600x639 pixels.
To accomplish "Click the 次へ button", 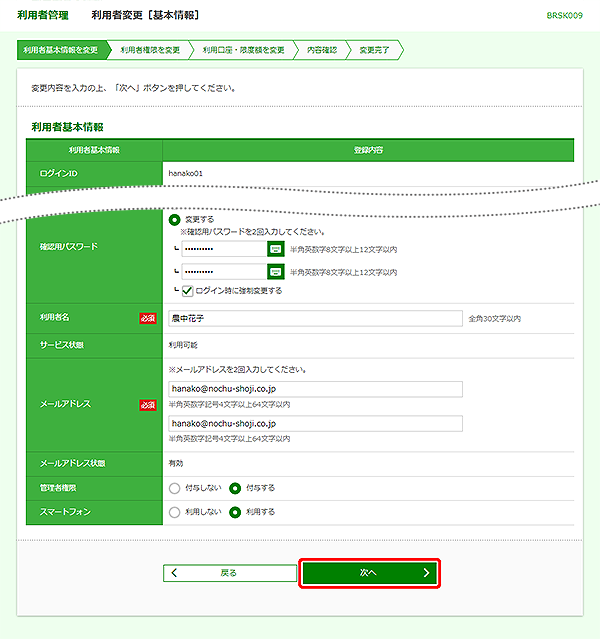I will click(369, 573).
